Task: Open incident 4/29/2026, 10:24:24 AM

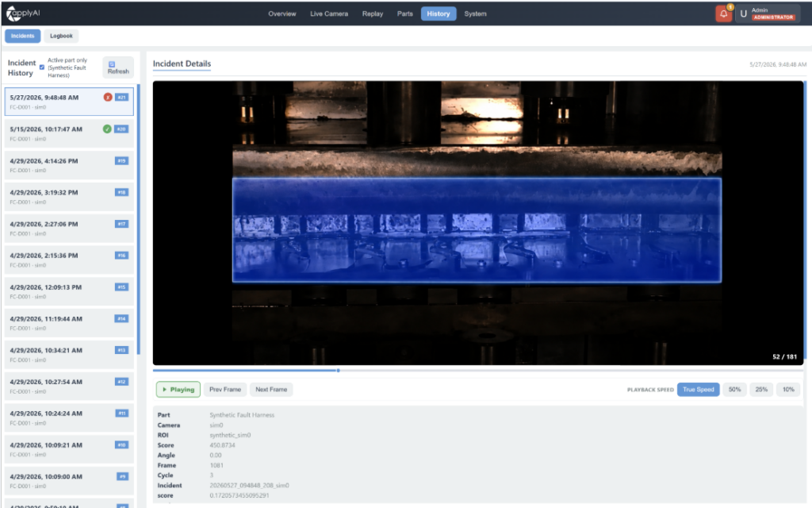Action: click(69, 418)
